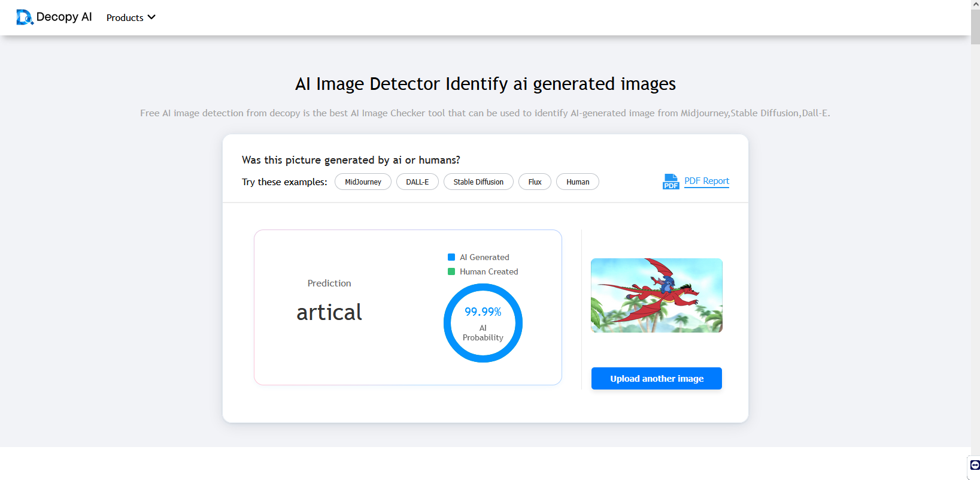This screenshot has width=980, height=480.
Task: Click the 'Human Created' legend label
Action: 489,271
